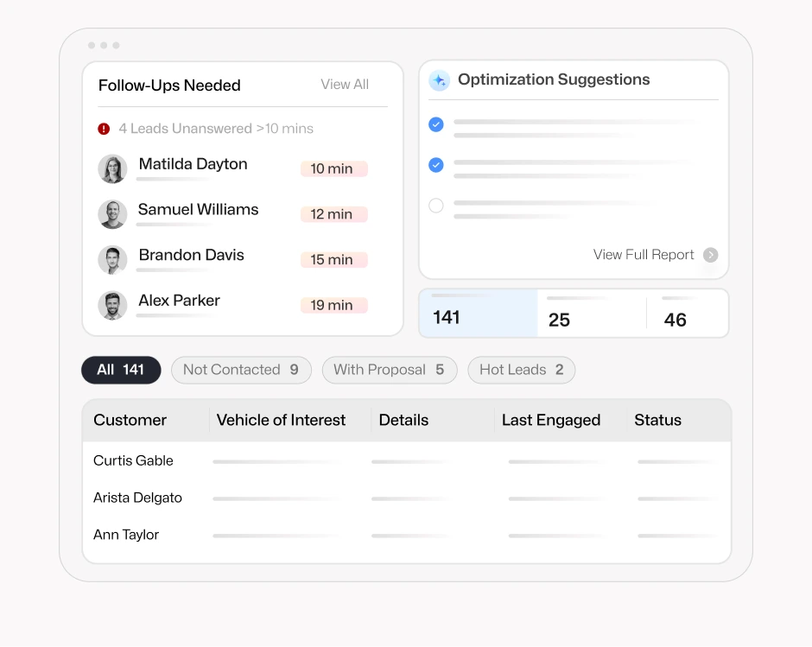Click the arrow icon next to View Full Report
Screen dimensions: 812x647
(x=710, y=255)
